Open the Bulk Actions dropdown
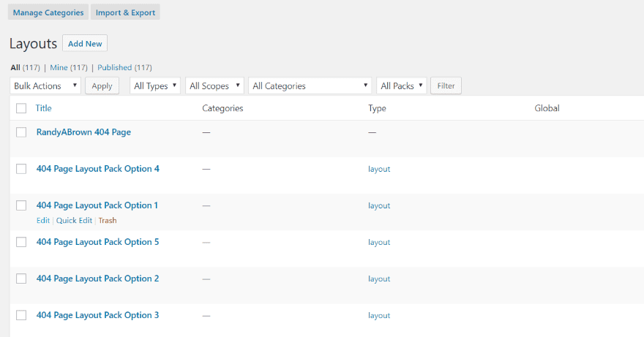Screen dimensions: 644x337 coord(45,86)
